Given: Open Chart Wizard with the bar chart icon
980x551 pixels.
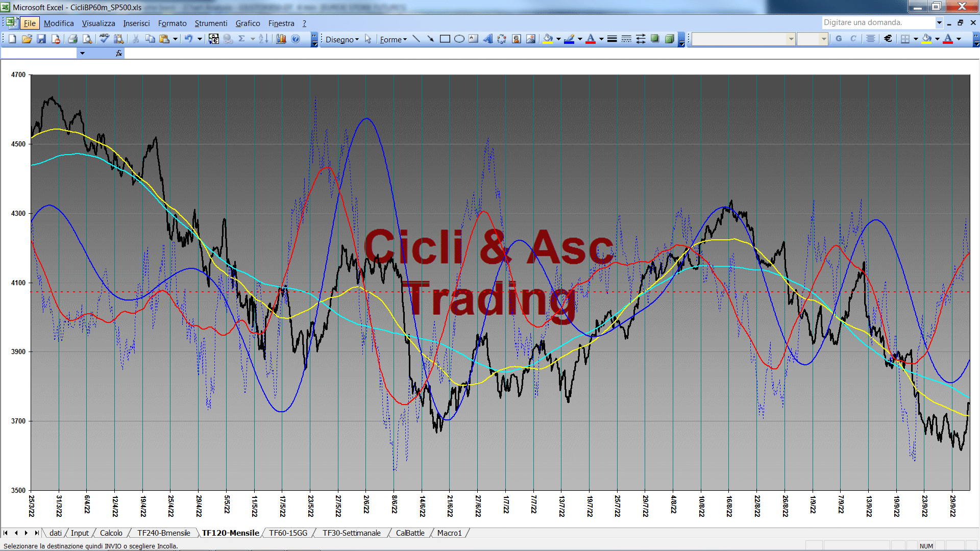Looking at the screenshot, I should (x=281, y=39).
